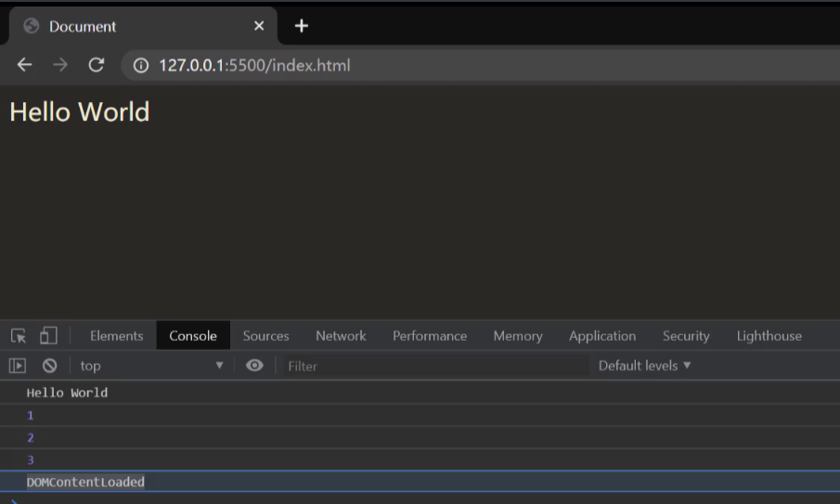Open the Network tab
The image size is (840, 504).
tap(341, 336)
